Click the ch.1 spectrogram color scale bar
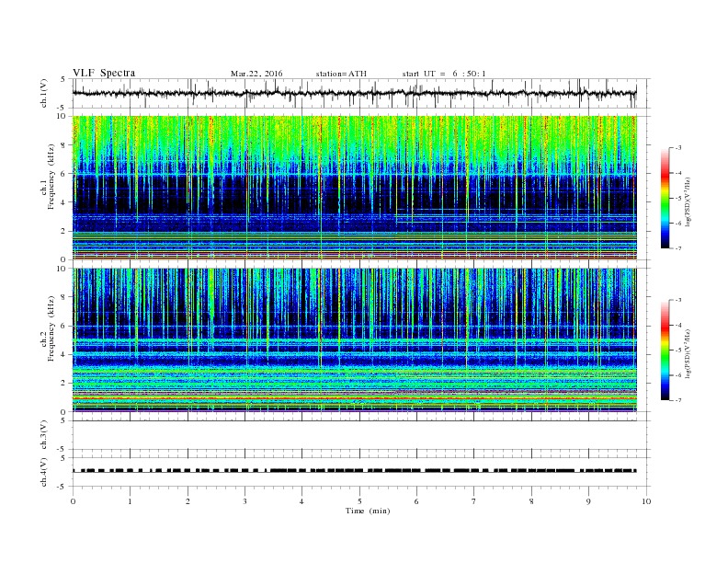This screenshot has width=728, height=563. pos(665,199)
